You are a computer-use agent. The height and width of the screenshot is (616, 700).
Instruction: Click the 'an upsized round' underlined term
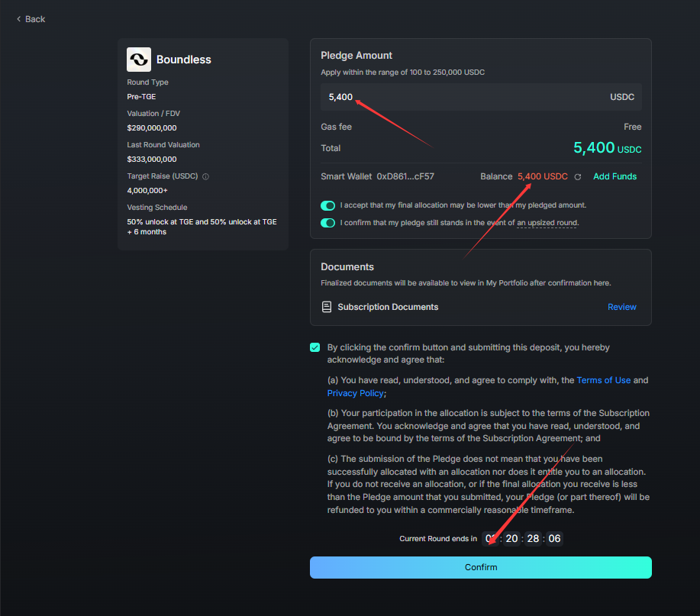(547, 223)
